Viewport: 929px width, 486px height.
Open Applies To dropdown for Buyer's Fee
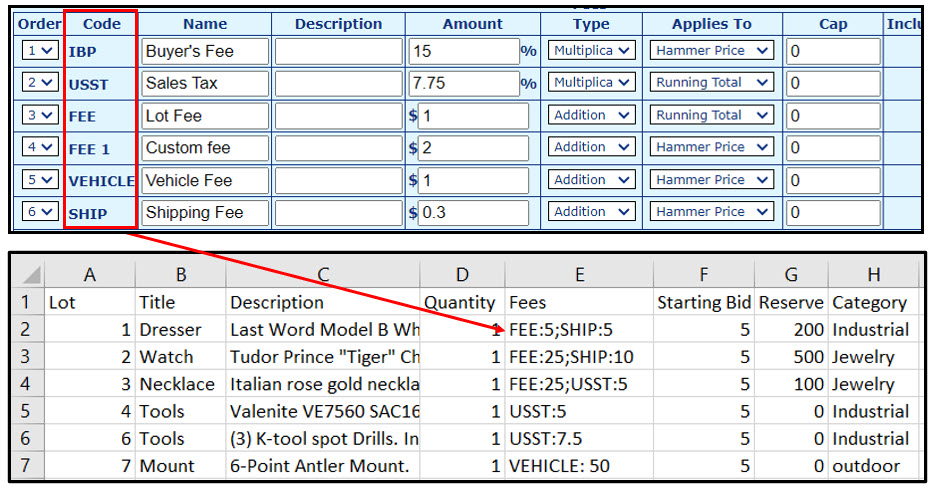[x=712, y=50]
